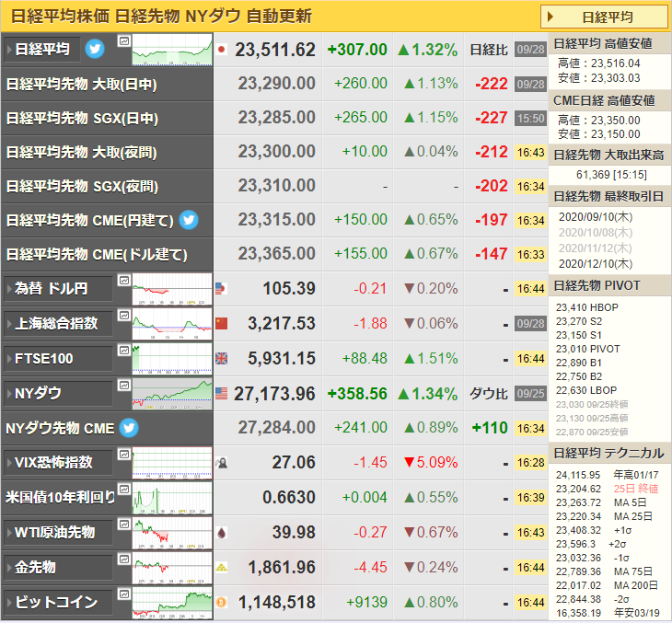Click the Twitter icon beside NYダウ先物 CME
This screenshot has height=623, width=672.
click(x=129, y=428)
